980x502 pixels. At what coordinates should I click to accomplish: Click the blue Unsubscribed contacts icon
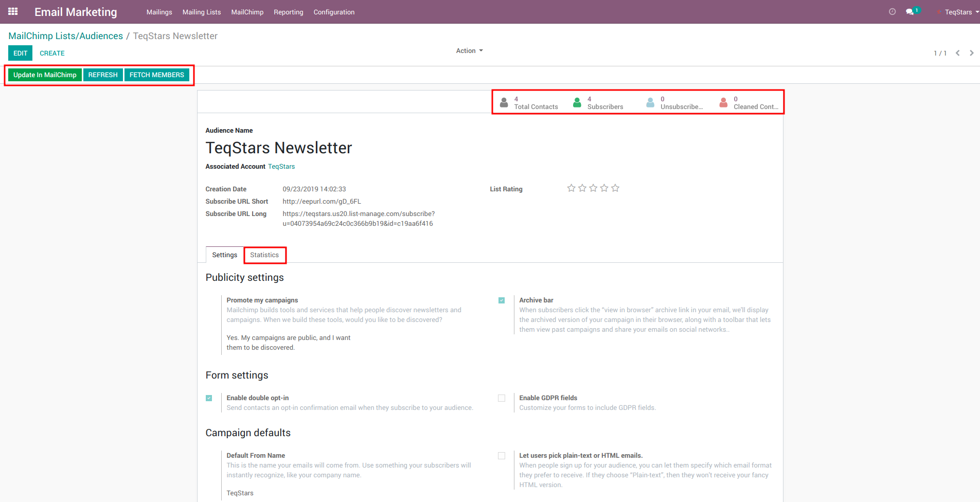(x=650, y=103)
